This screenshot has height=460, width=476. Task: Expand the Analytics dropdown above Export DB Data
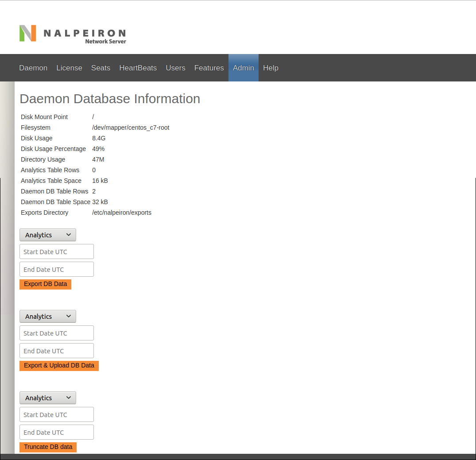[48, 235]
